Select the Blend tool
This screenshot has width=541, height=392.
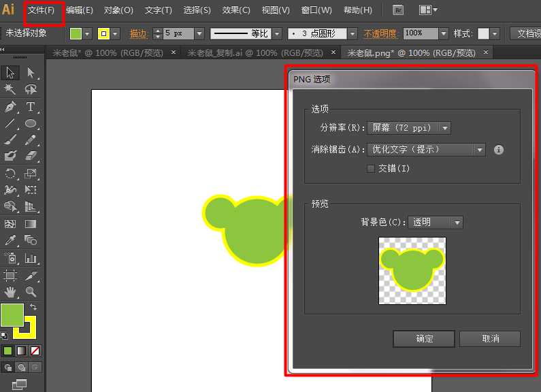31,240
